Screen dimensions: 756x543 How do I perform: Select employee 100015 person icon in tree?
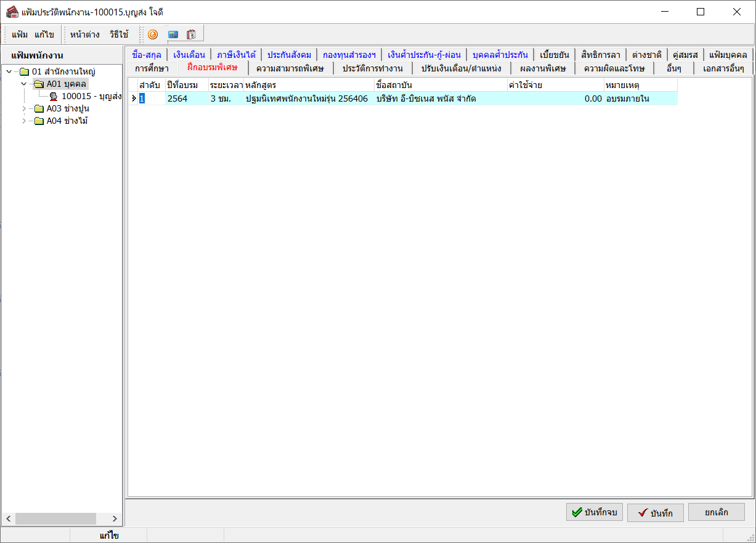click(x=54, y=96)
